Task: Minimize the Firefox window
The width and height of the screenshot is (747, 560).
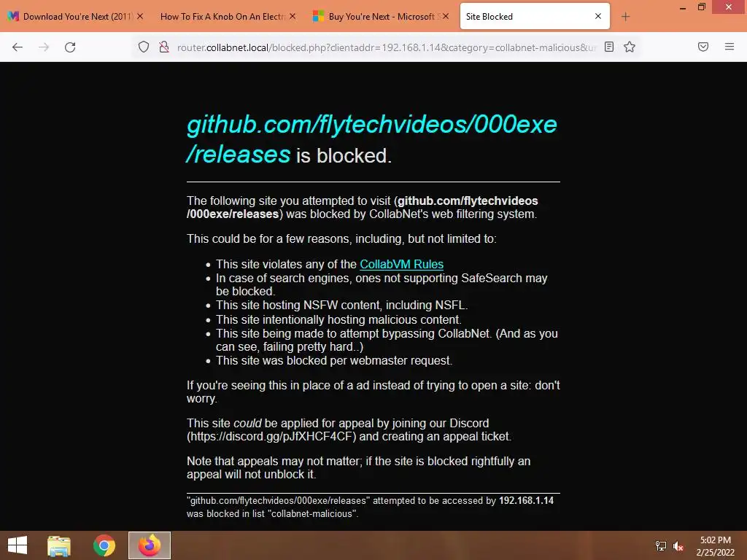Action: point(683,7)
